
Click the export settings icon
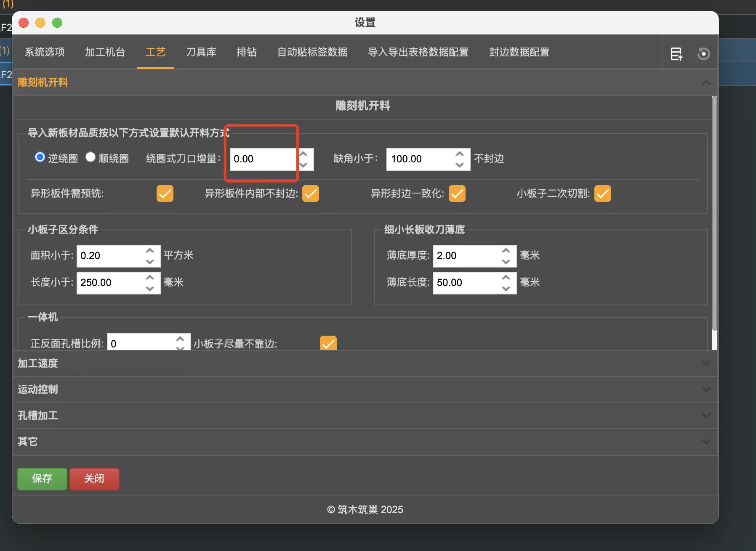pyautogui.click(x=677, y=53)
